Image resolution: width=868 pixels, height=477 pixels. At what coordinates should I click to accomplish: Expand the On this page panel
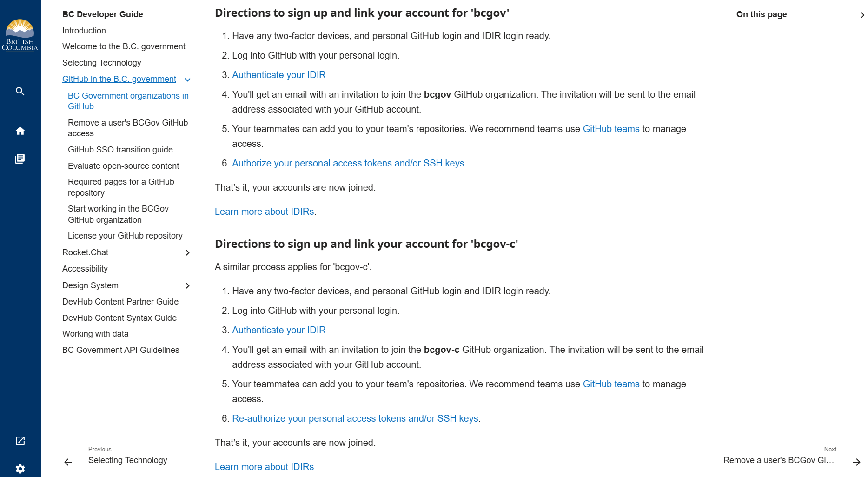coord(862,15)
